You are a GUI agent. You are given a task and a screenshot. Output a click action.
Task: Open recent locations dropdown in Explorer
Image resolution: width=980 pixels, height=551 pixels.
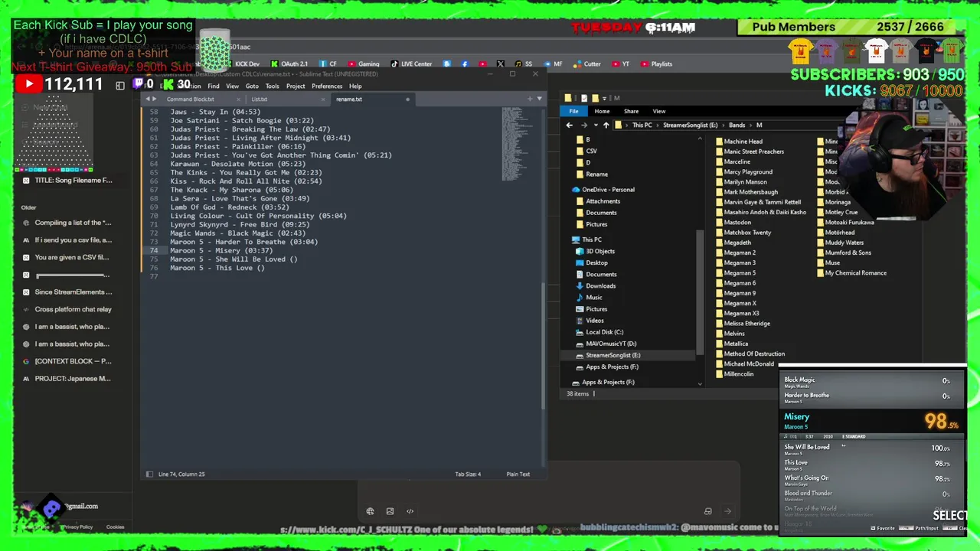pyautogui.click(x=594, y=125)
